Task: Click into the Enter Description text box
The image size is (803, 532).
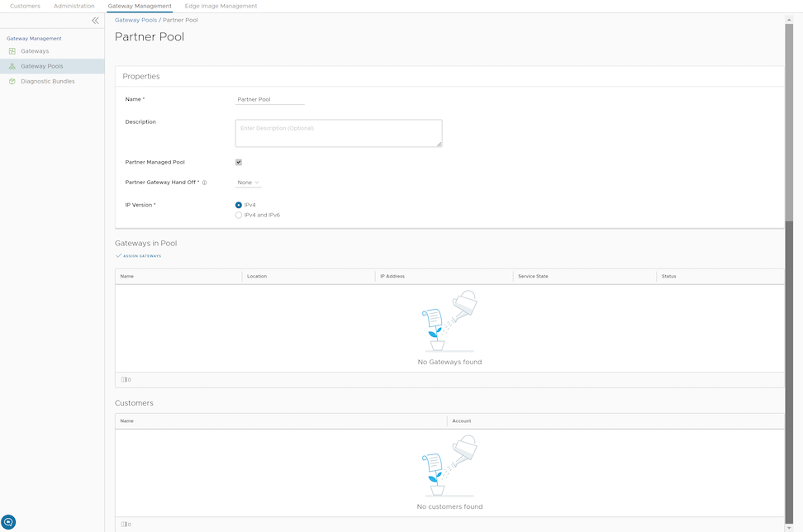Action: (338, 132)
